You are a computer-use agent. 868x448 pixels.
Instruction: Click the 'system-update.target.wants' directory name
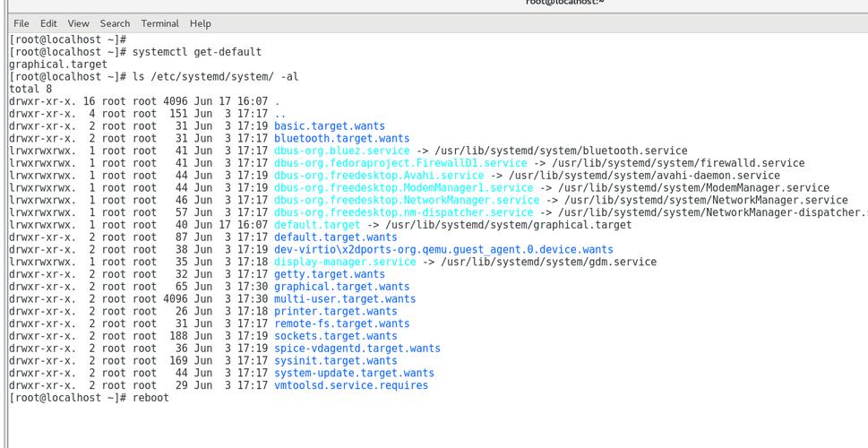point(355,374)
